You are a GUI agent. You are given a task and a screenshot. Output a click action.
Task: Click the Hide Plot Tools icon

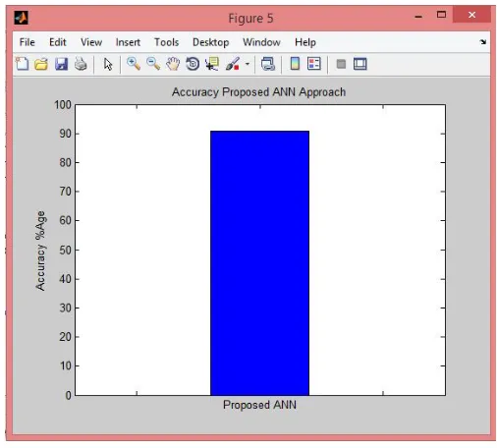341,64
